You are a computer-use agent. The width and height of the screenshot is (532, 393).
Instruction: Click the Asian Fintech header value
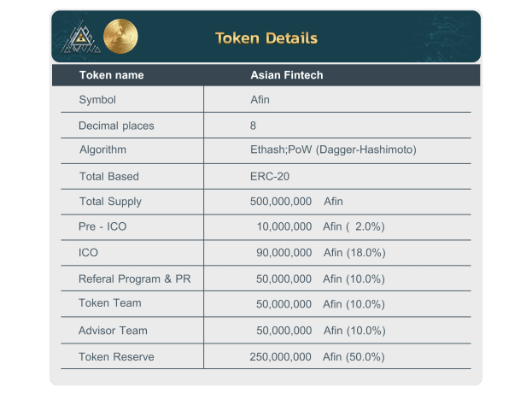[287, 75]
